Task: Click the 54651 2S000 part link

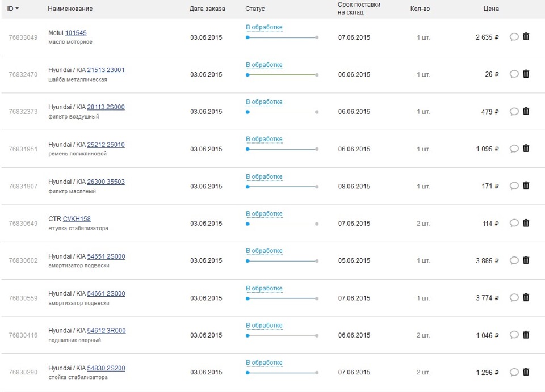Action: tap(106, 256)
